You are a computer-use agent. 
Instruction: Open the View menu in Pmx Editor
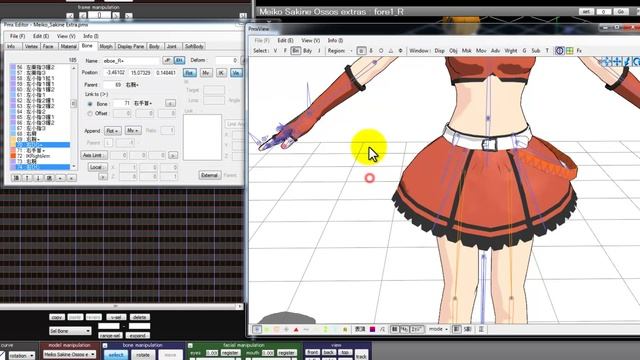66,36
